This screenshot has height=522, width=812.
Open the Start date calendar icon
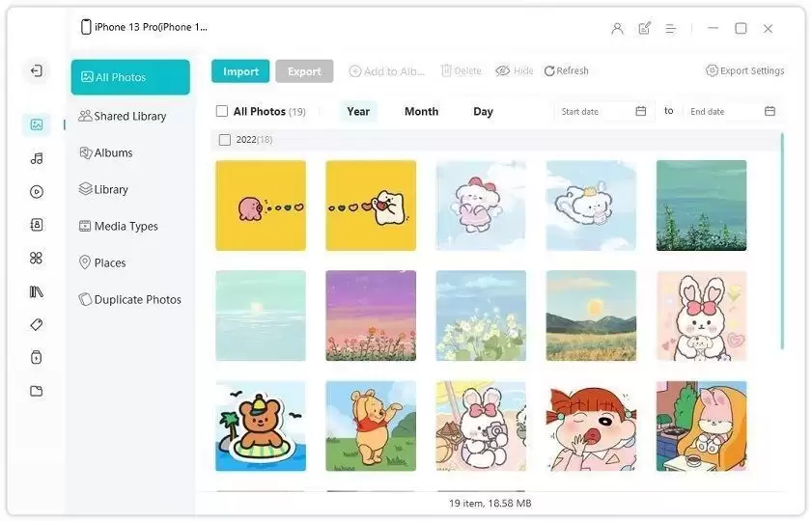[640, 111]
